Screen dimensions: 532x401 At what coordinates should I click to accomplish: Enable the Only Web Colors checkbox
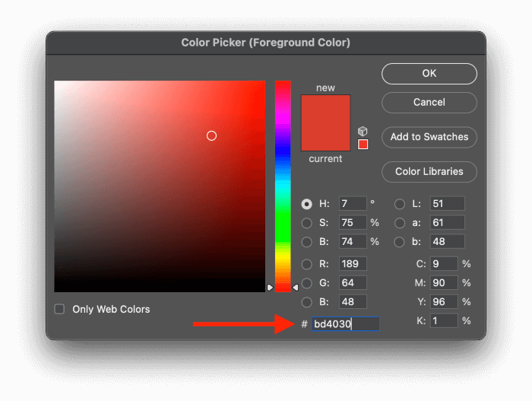pos(59,309)
